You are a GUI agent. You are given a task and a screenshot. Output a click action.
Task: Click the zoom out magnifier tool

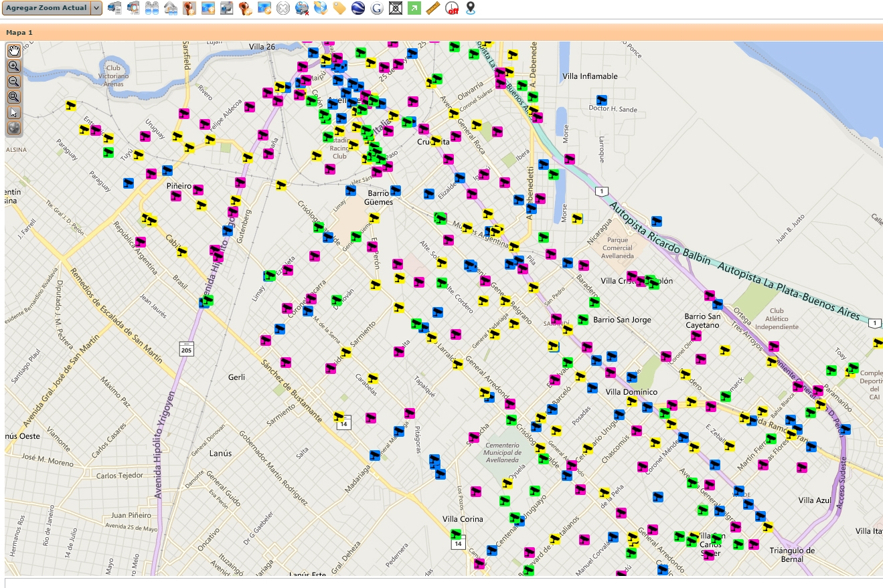pos(13,82)
